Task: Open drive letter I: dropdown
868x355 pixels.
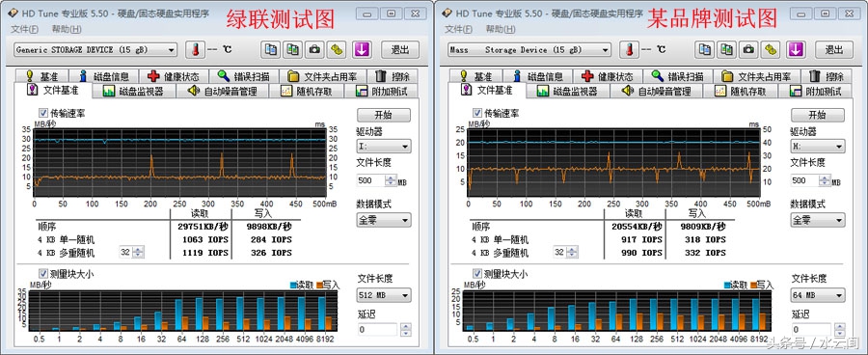Action: pos(384,147)
